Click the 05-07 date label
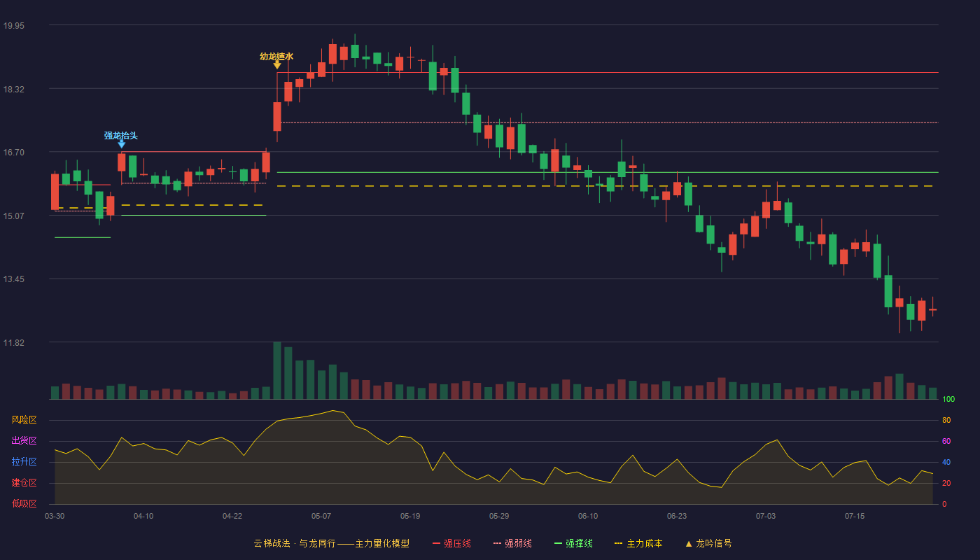The height and width of the screenshot is (560, 980). click(321, 516)
